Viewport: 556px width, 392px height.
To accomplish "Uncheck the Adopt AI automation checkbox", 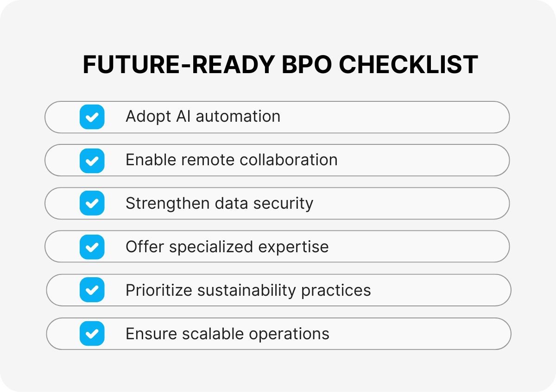I will click(x=92, y=117).
